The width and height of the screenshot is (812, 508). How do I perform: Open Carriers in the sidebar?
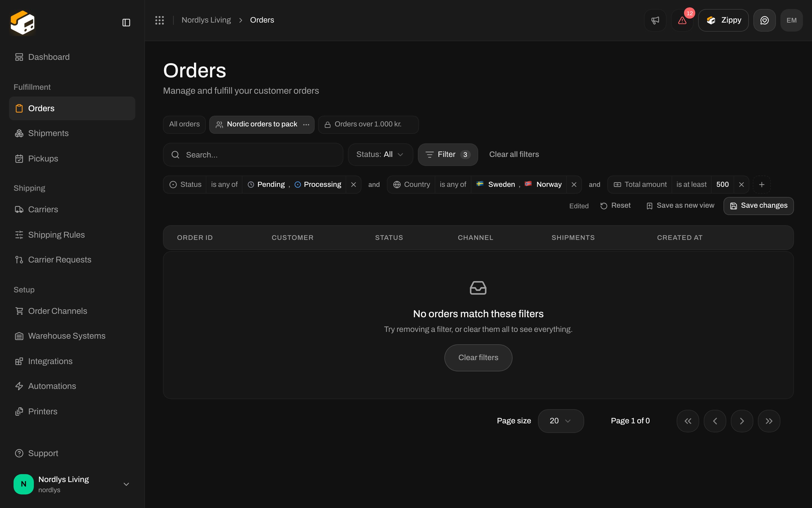click(72, 209)
